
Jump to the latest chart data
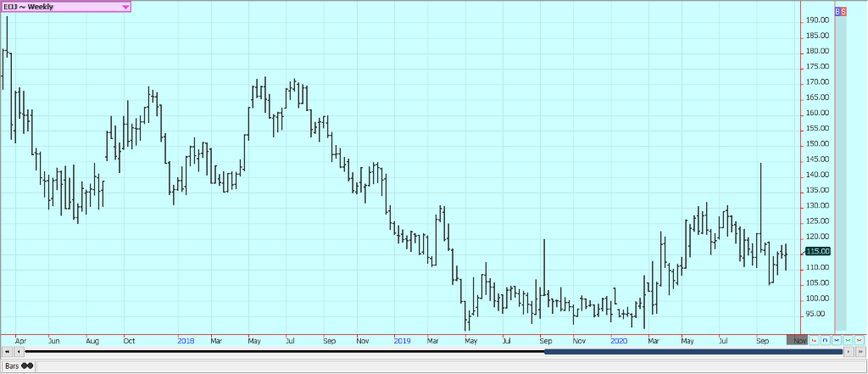point(860,352)
